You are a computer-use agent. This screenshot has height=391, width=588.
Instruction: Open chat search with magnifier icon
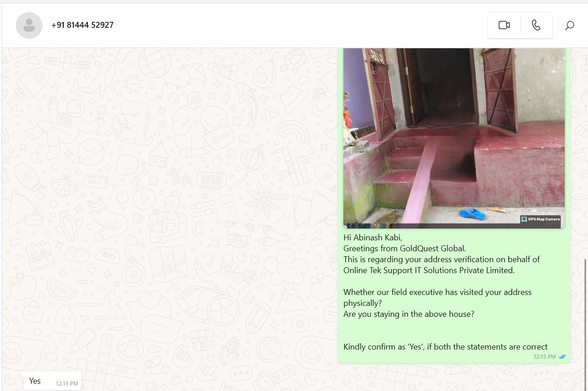point(569,25)
